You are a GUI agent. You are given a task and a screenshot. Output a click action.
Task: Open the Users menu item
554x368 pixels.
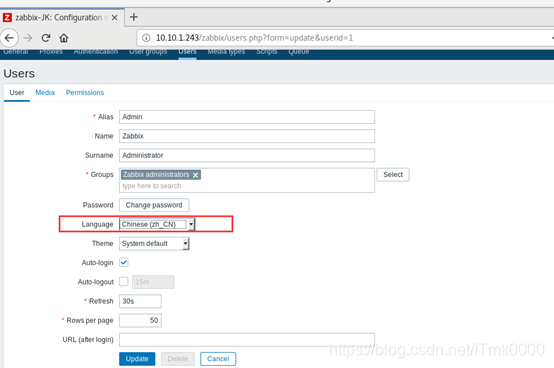187,52
